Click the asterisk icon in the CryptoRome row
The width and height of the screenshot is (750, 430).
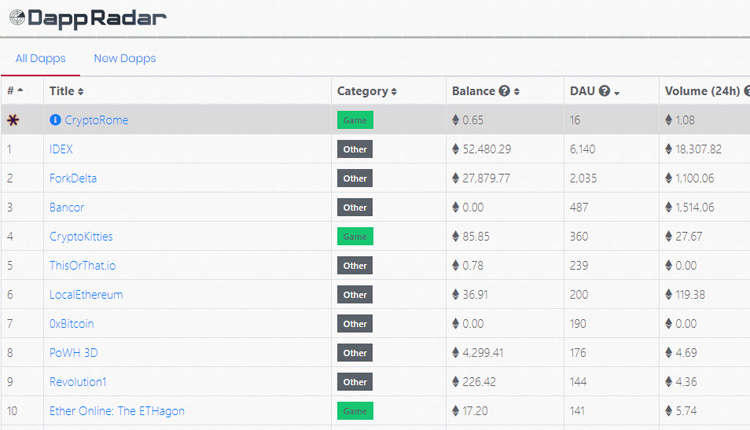13,120
